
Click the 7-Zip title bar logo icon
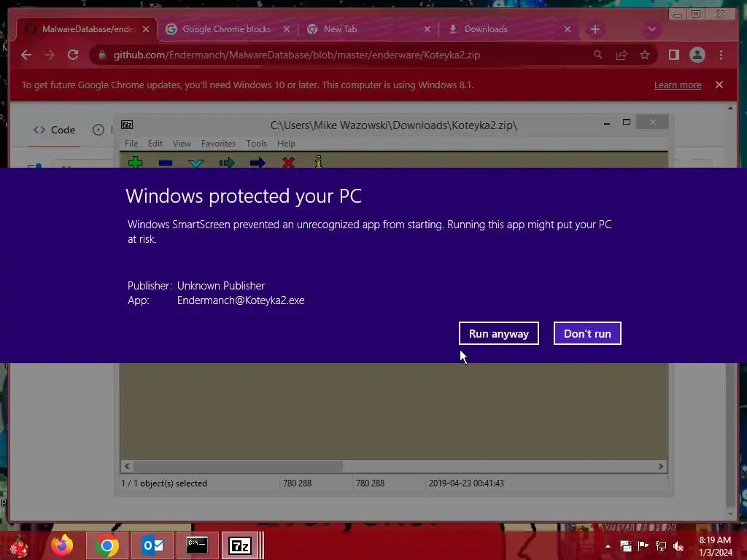pos(127,125)
